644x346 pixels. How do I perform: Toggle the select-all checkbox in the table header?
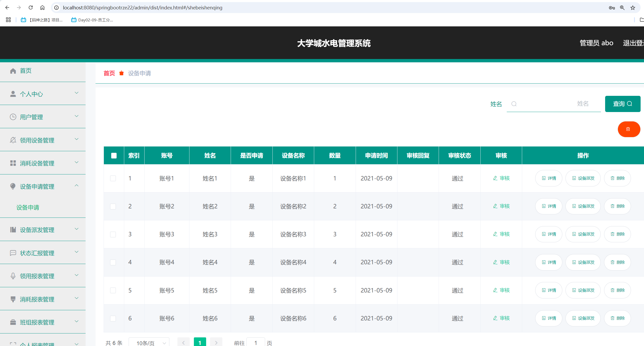[x=114, y=155]
